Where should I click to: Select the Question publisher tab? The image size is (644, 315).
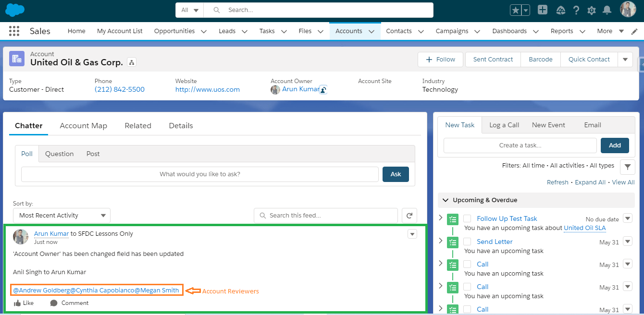60,154
